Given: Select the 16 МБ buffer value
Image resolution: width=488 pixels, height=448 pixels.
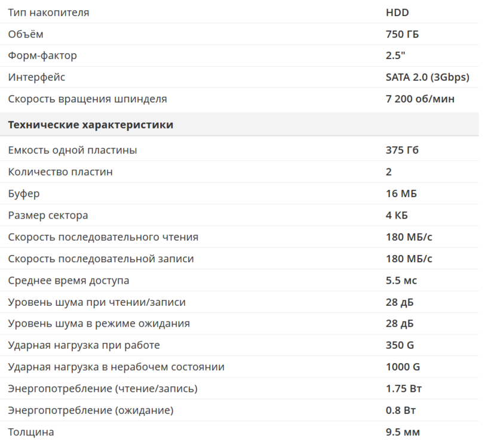Looking at the screenshot, I should point(401,194).
